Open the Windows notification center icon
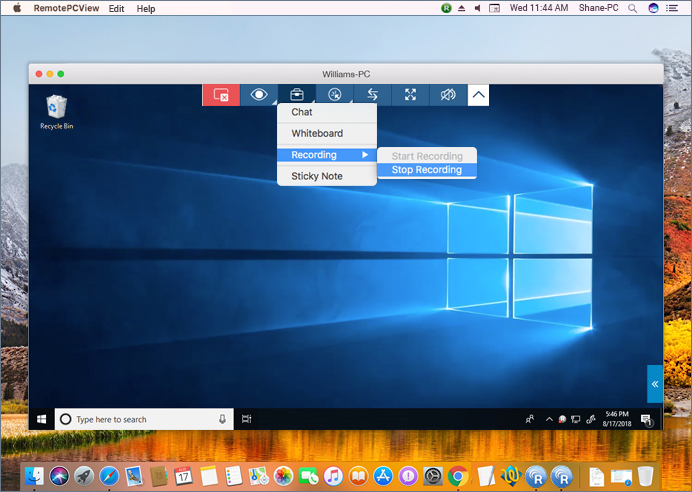The image size is (692, 492). 647,419
